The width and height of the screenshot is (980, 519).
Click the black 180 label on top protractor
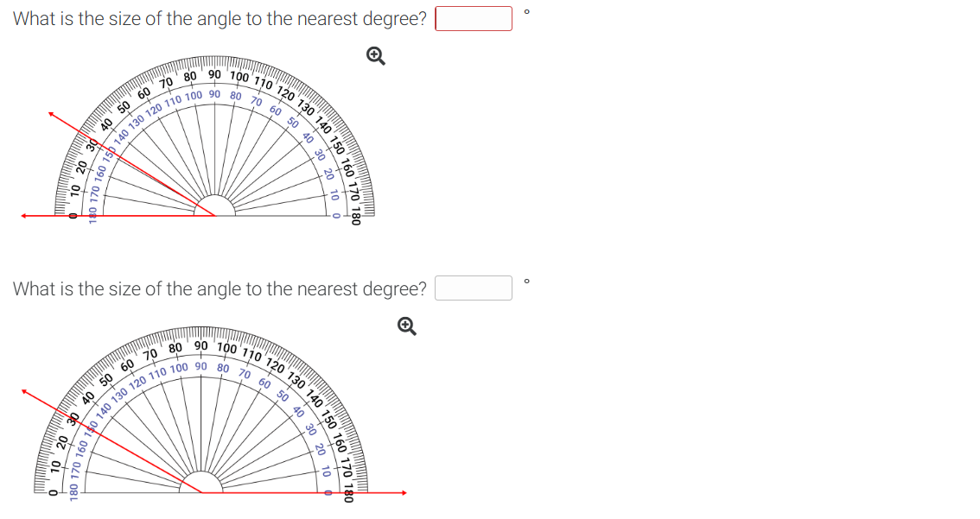pyautogui.click(x=356, y=216)
